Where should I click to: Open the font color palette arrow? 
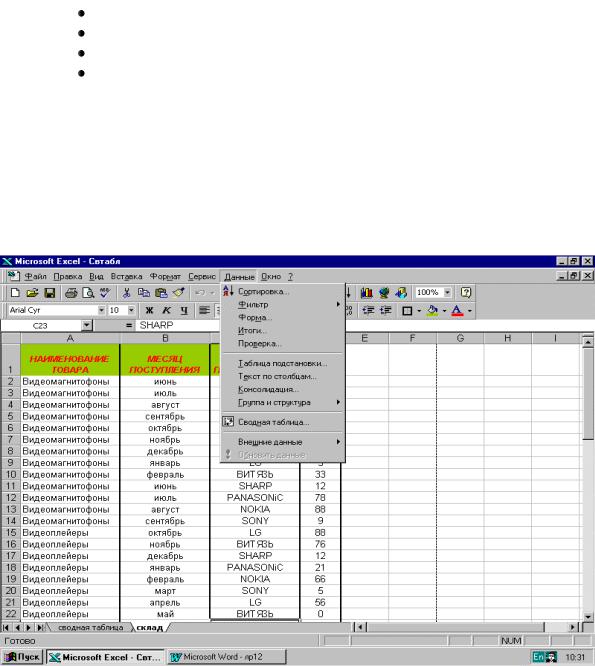click(470, 310)
